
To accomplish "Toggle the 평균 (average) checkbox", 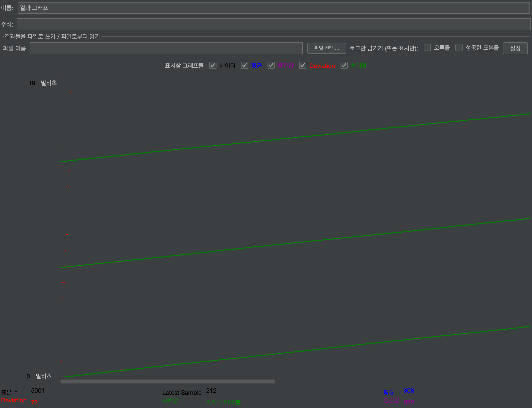I will click(245, 66).
